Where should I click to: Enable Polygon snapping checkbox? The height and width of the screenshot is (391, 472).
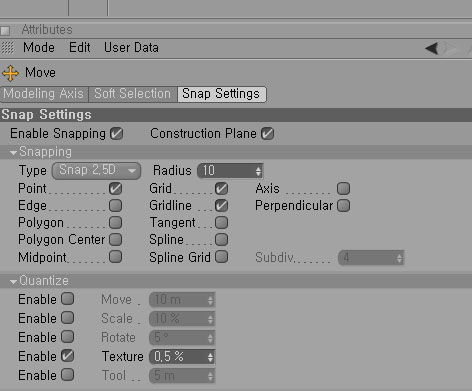pyautogui.click(x=115, y=223)
